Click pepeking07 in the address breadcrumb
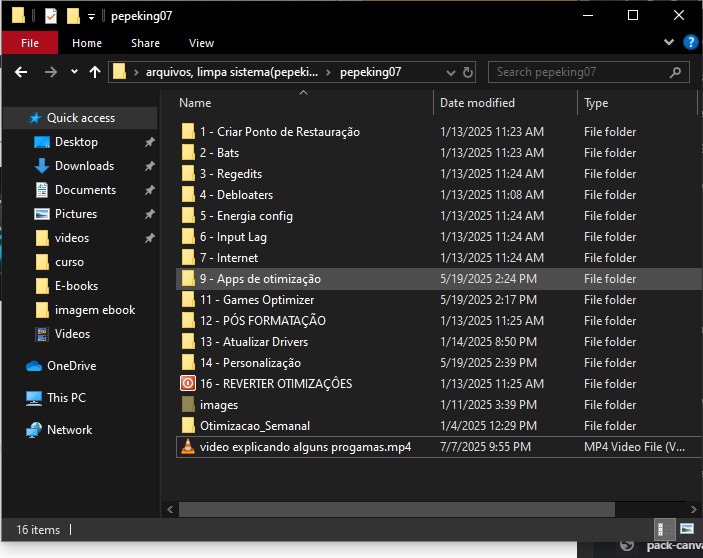Image resolution: width=703 pixels, height=558 pixels. pyautogui.click(x=370, y=72)
